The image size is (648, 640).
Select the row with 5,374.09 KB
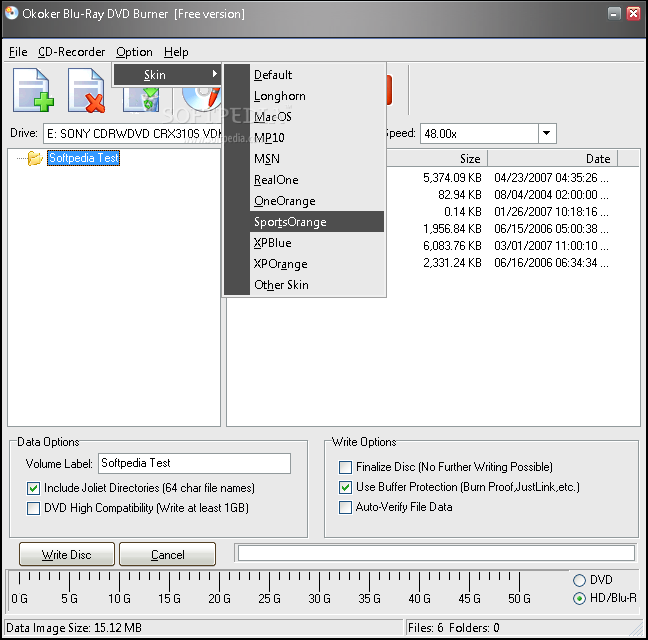[512, 178]
